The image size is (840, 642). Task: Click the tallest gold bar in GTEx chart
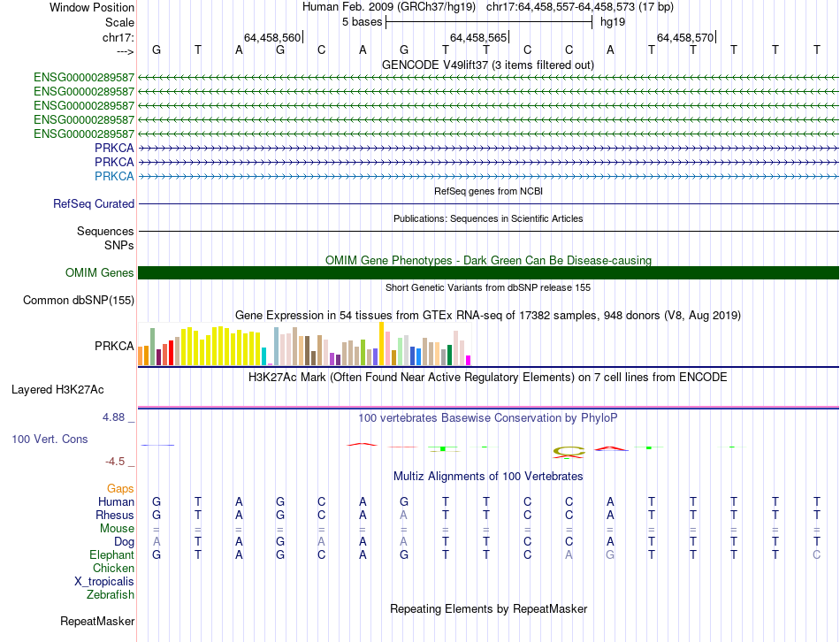click(x=381, y=343)
